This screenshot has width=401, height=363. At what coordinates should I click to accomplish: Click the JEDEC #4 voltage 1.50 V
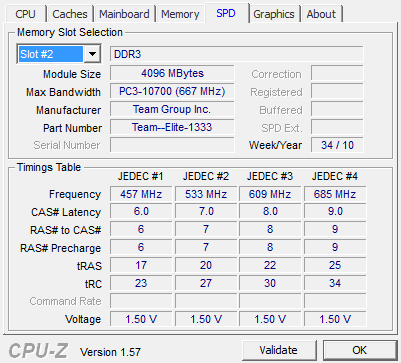coord(335,319)
